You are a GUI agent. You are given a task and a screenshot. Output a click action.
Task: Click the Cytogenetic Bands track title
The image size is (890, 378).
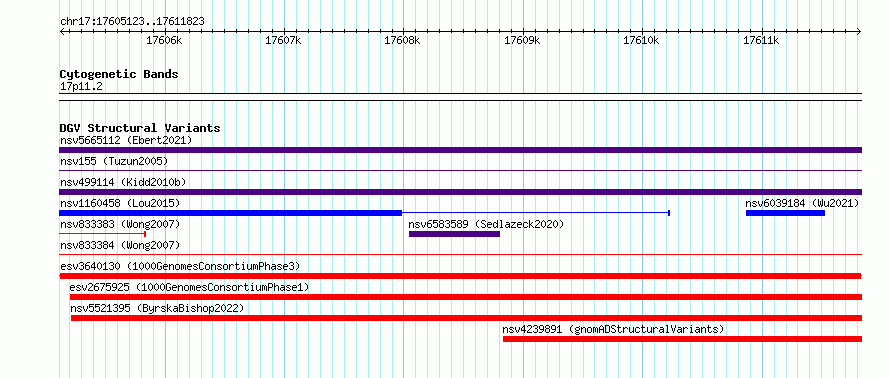pos(119,74)
